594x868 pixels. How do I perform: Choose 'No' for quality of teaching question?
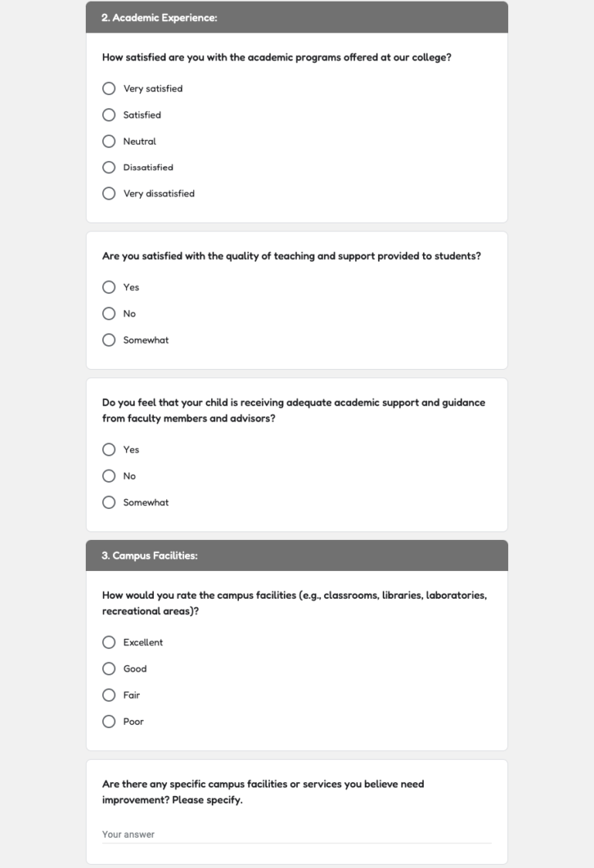109,313
